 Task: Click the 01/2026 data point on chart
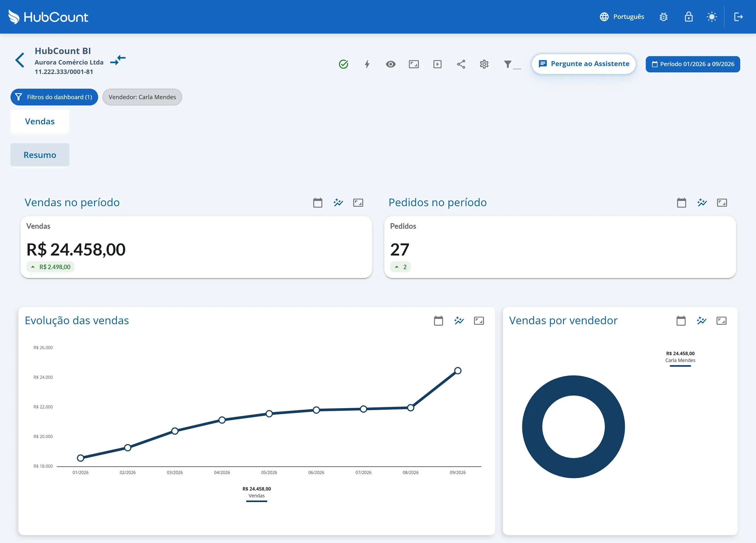coord(80,458)
